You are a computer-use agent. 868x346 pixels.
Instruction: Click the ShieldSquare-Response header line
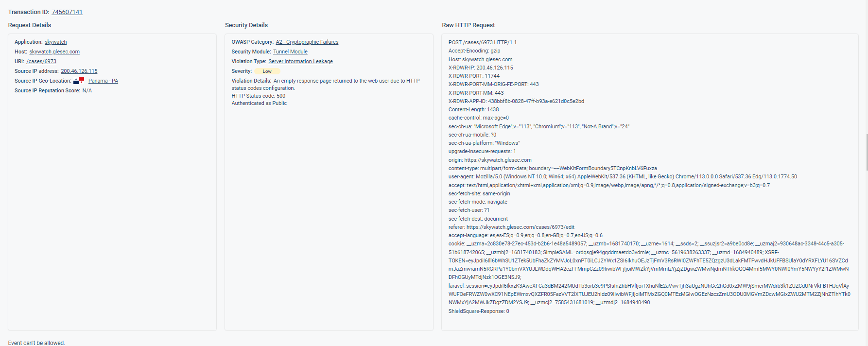point(479,311)
